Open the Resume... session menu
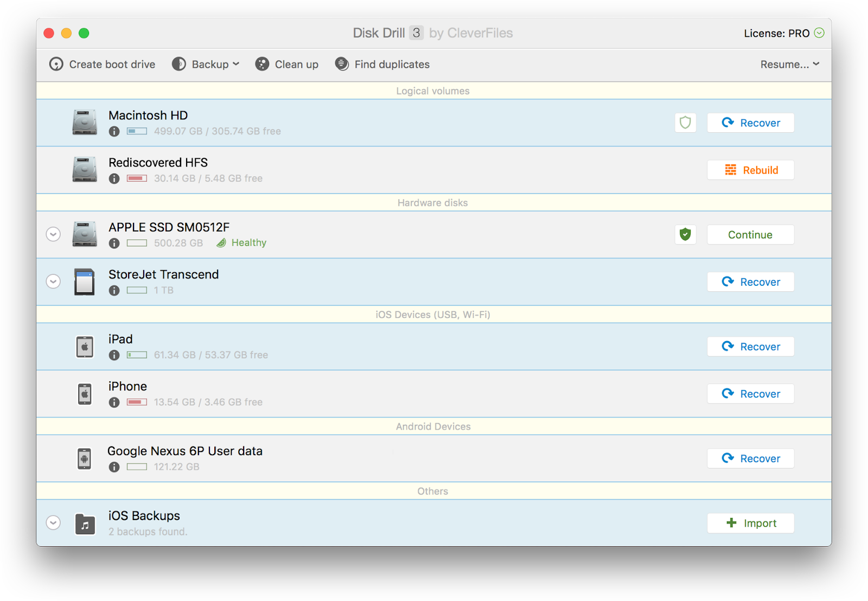868x601 pixels. 789,65
